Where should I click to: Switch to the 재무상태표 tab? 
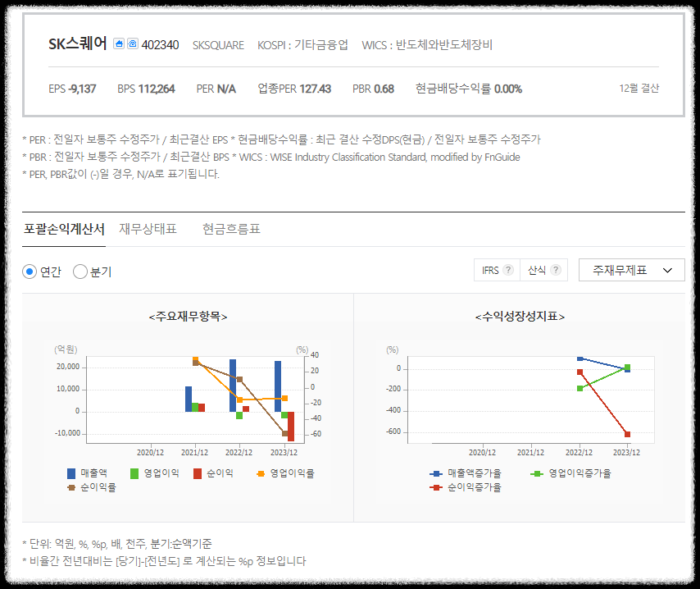[x=148, y=229]
